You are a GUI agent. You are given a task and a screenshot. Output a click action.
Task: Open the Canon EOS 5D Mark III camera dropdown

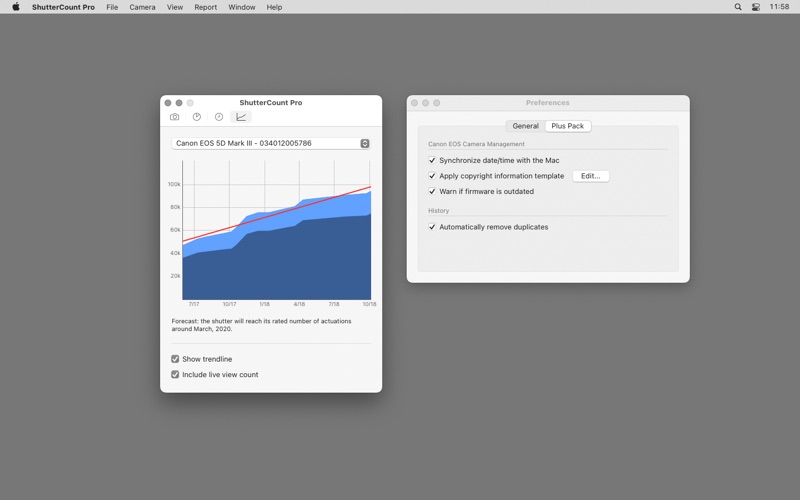point(270,143)
